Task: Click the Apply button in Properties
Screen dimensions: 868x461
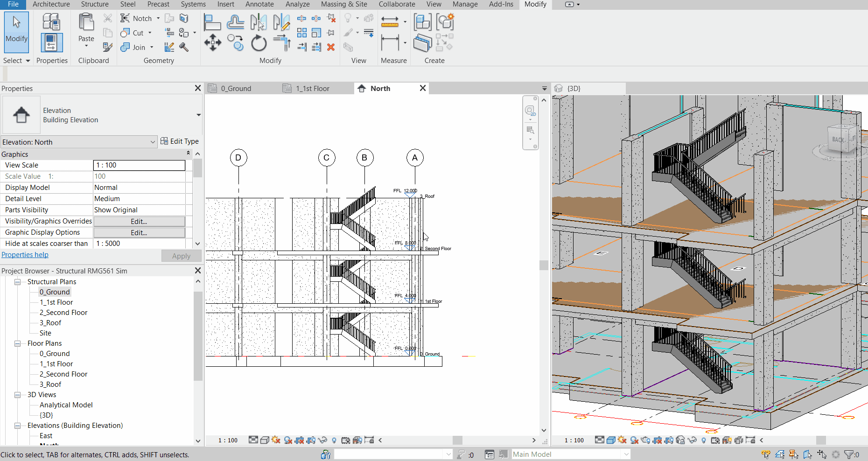Action: click(181, 256)
